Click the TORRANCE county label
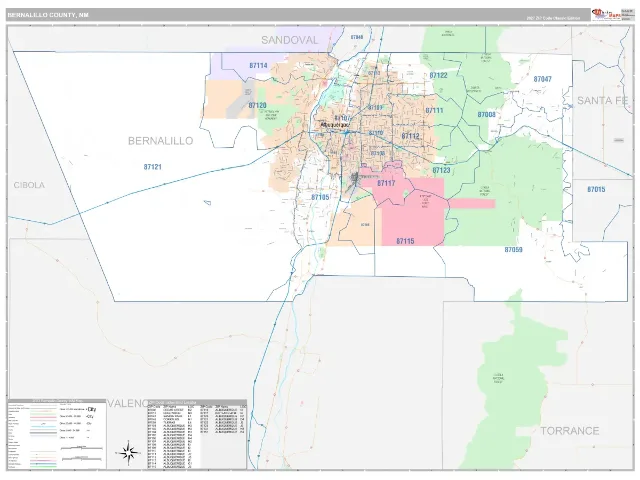This screenshot has width=640, height=480. click(570, 431)
